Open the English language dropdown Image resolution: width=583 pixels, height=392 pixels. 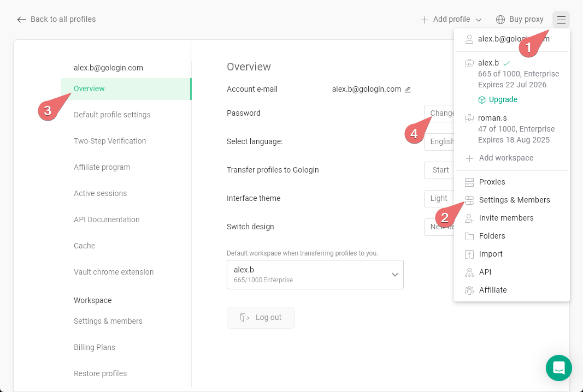(439, 141)
